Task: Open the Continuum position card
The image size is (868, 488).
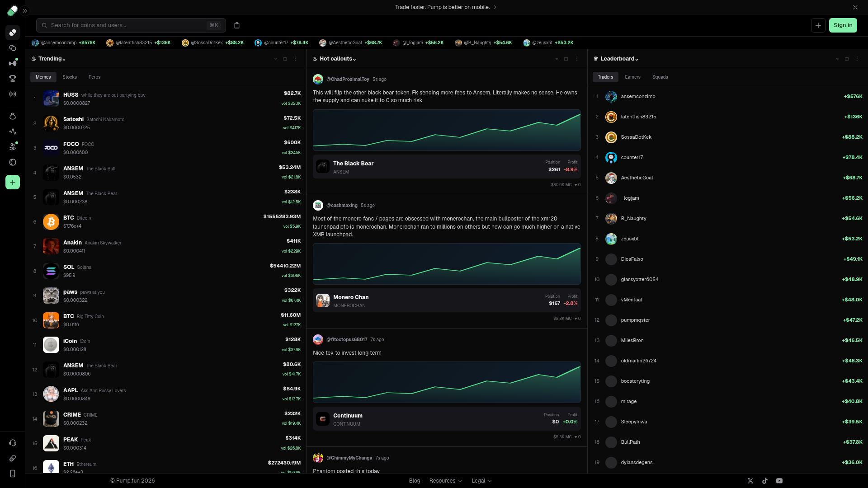Action: [x=447, y=418]
